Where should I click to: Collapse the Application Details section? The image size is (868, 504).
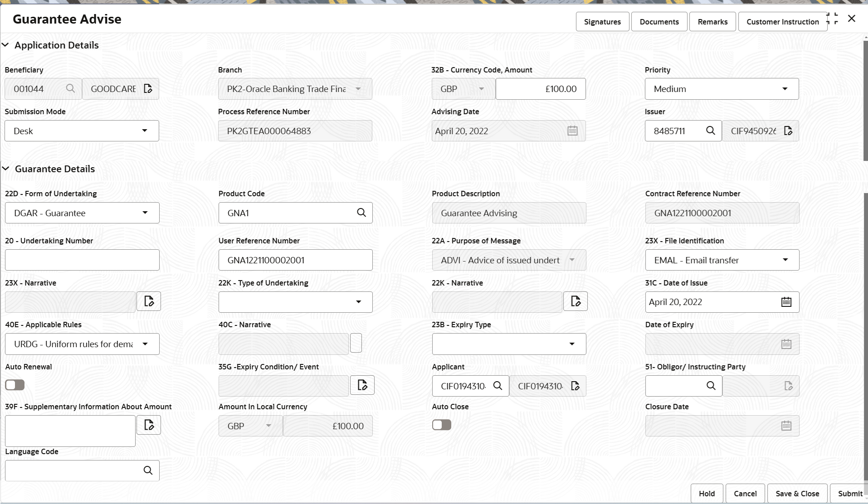coord(5,45)
